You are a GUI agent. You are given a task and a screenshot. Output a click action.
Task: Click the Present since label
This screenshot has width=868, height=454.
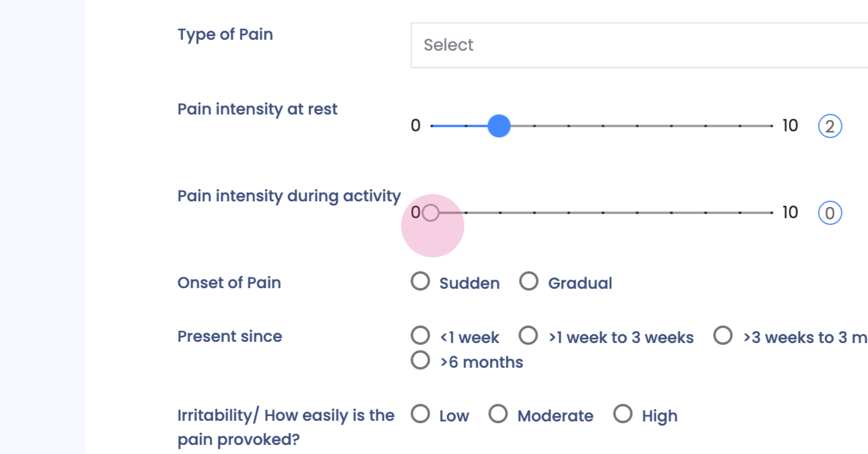230,336
